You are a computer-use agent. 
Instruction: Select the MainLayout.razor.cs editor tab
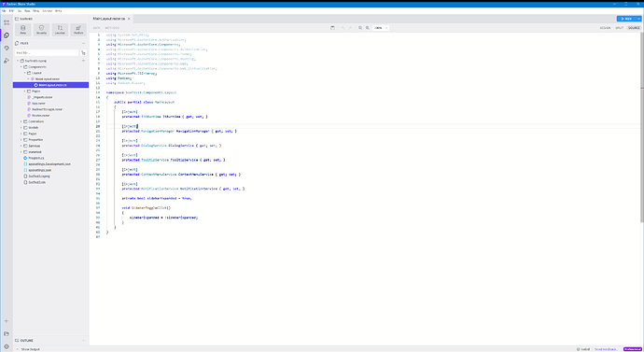109,19
